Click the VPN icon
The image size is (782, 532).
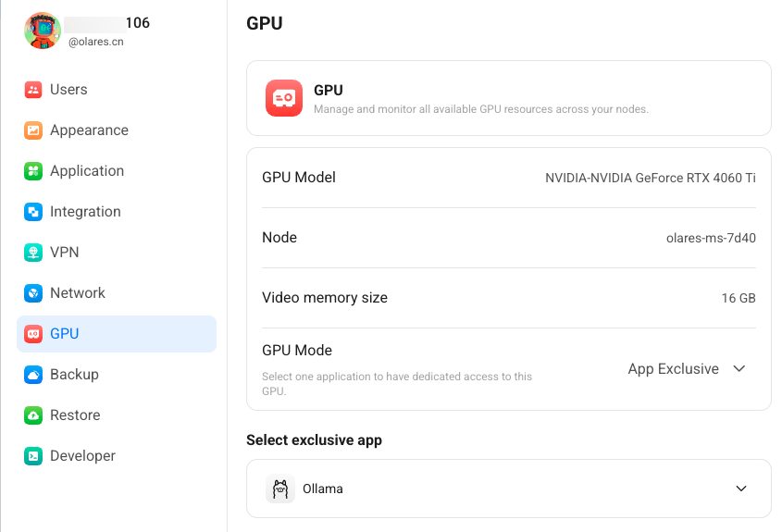click(x=33, y=253)
